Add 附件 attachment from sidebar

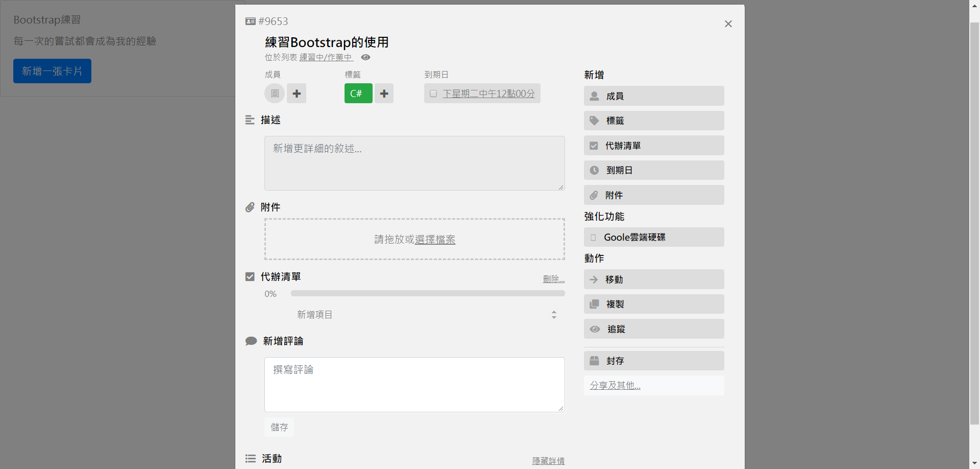(x=653, y=195)
